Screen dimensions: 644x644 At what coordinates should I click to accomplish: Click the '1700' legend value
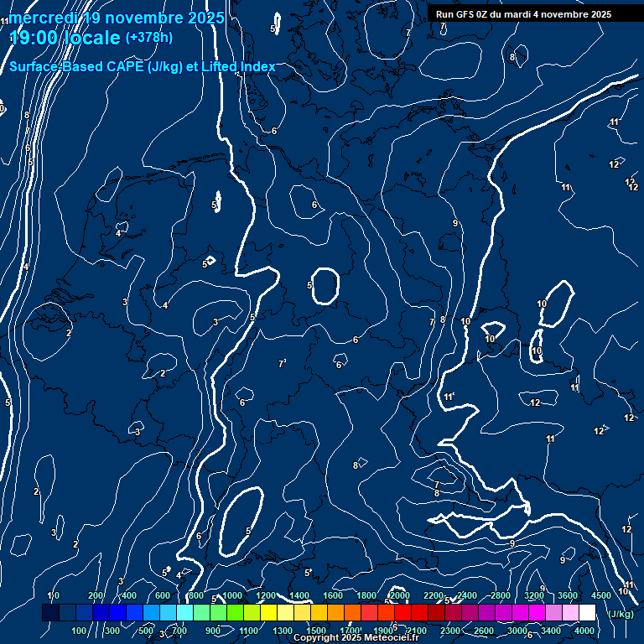(x=350, y=631)
